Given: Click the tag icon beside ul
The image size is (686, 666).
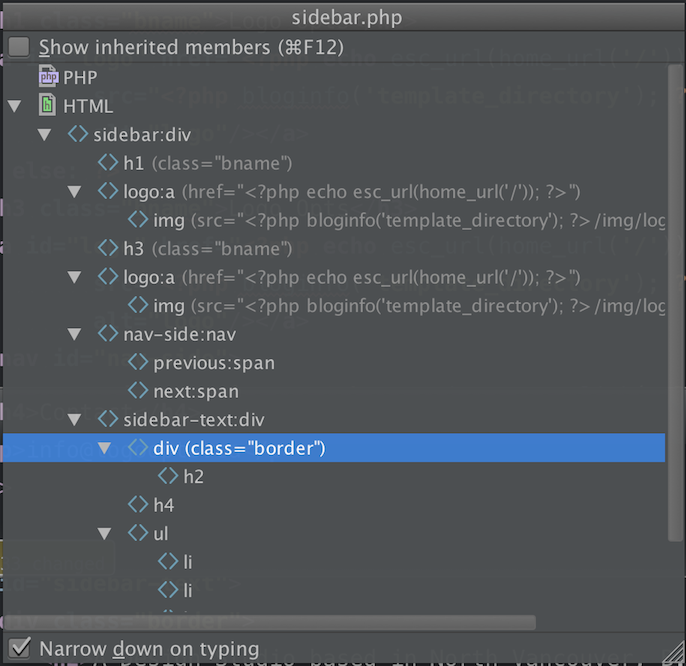Looking at the screenshot, I should point(138,533).
